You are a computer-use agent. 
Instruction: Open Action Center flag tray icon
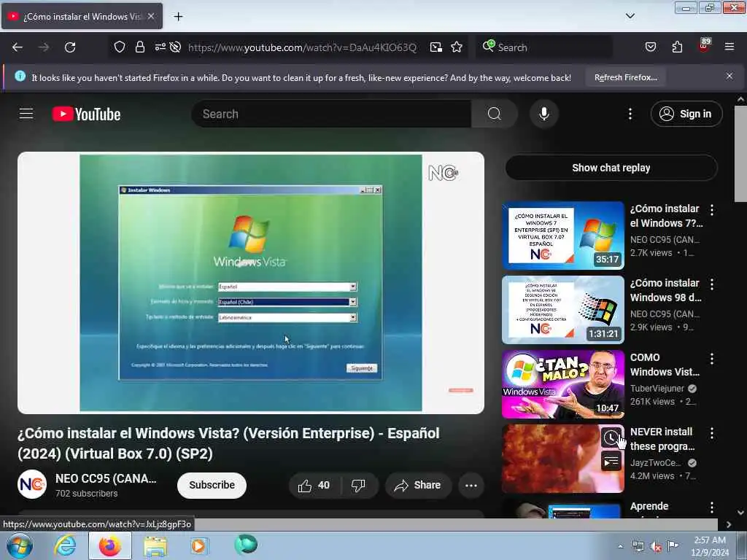coord(673,546)
